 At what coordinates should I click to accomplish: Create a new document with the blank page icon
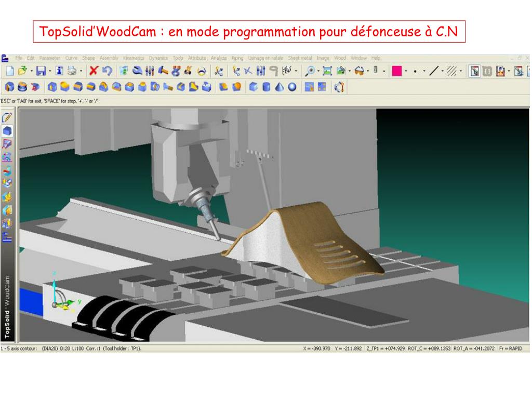pos(10,71)
